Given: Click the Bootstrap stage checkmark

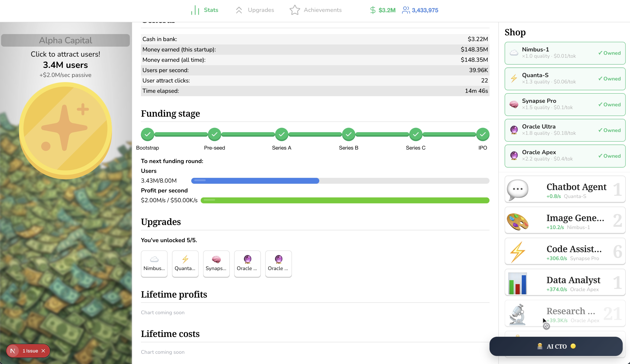Looking at the screenshot, I should 147,134.
